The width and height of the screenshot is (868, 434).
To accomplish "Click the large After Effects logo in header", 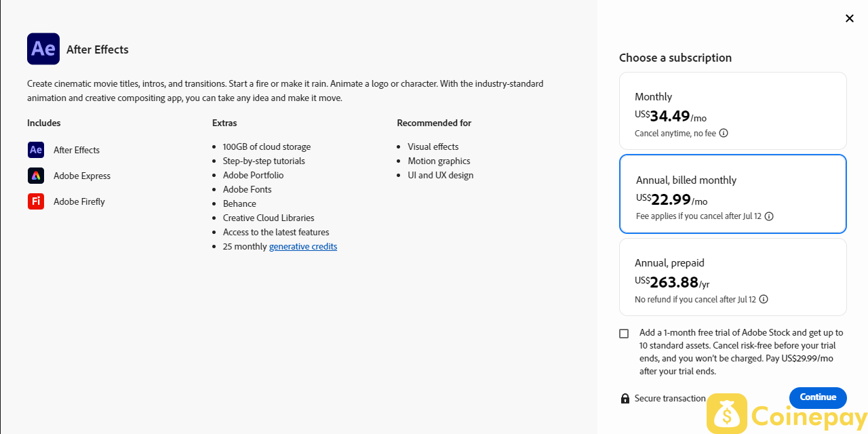I will (x=43, y=49).
